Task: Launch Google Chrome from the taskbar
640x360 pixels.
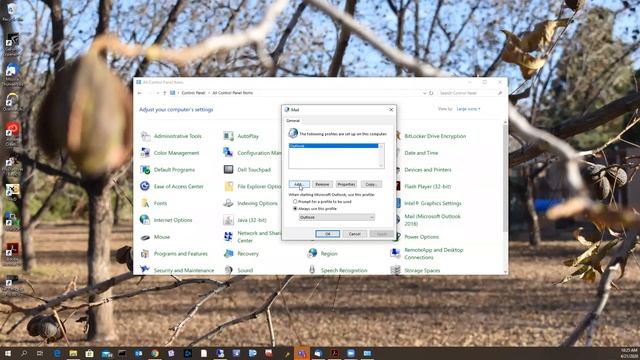Action: click(x=155, y=353)
